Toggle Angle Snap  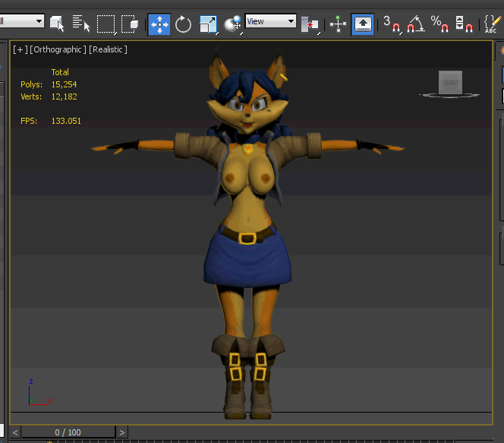click(416, 24)
